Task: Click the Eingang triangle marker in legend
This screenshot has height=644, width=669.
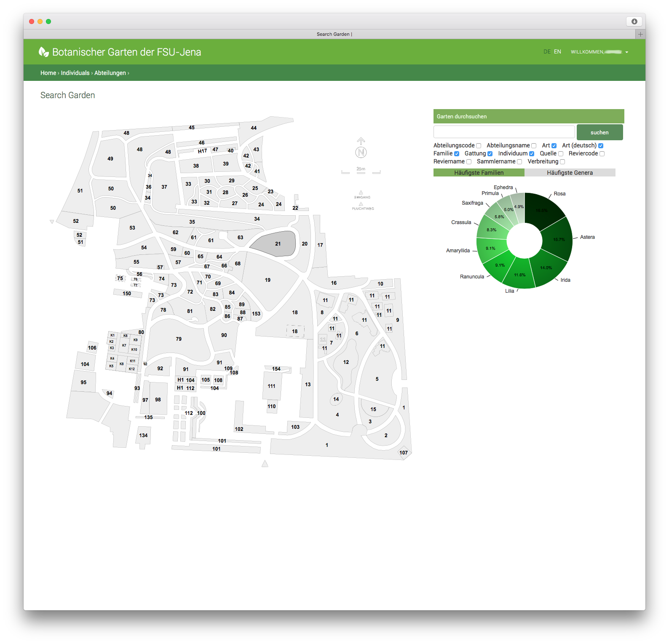Action: [361, 192]
